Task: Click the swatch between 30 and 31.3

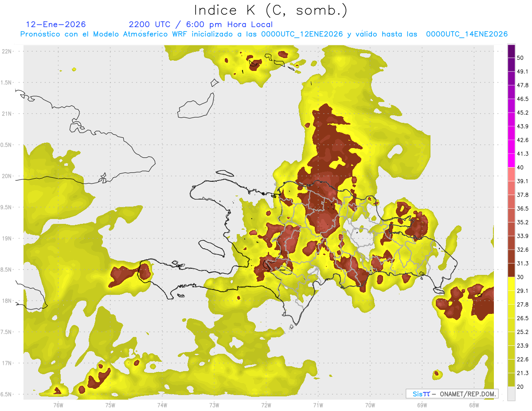Action: [x=512, y=270]
